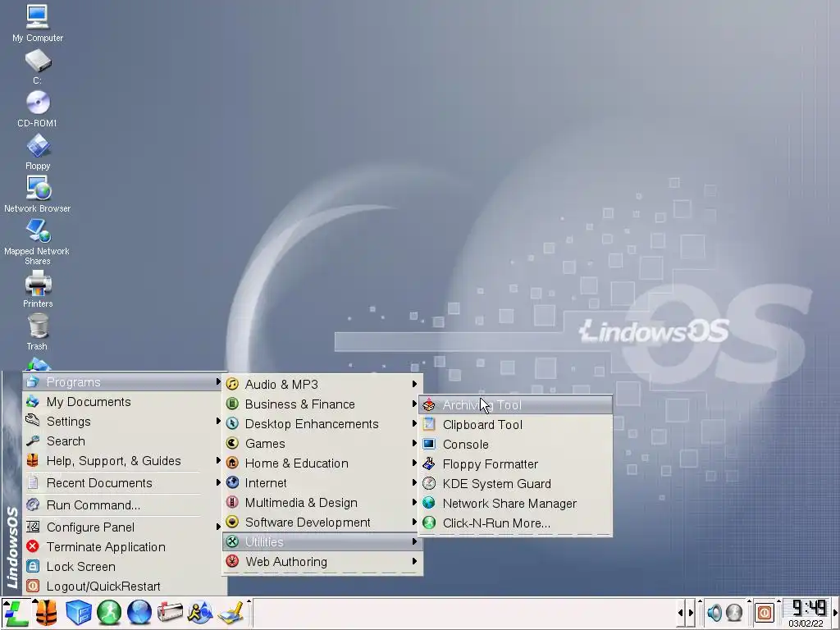Click the left desktop pager arrow in taskbar
Image resolution: width=840 pixels, height=630 pixels.
(x=680, y=613)
